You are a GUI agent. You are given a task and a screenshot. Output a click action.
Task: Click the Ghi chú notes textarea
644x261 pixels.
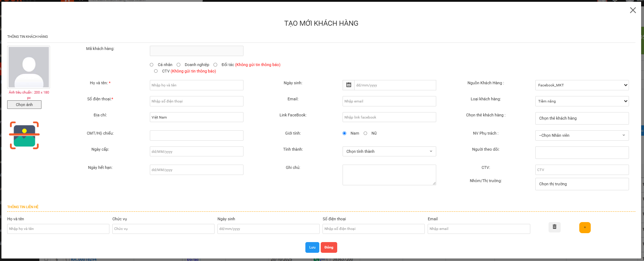click(389, 175)
